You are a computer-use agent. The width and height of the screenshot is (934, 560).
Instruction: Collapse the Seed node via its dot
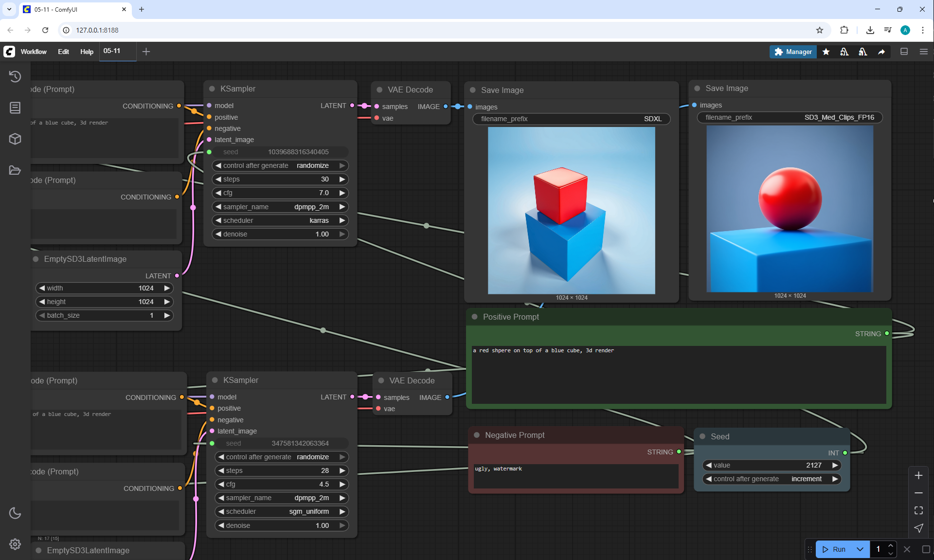pyautogui.click(x=702, y=436)
